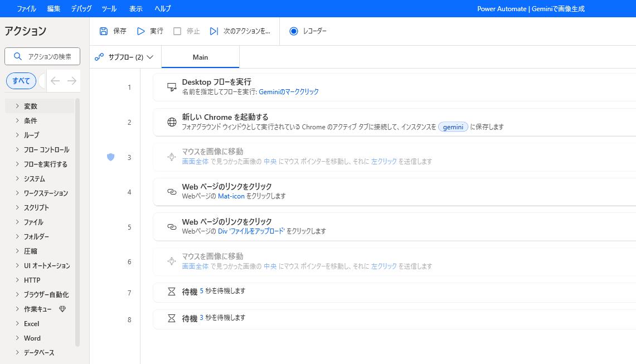Click the Run next action (次のアクション) icon

click(214, 31)
